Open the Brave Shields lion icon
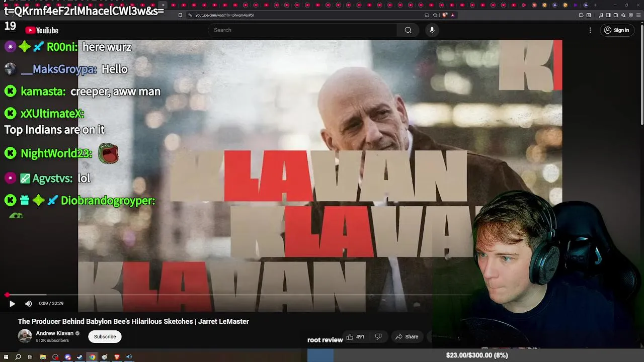644x362 pixels. click(x=445, y=15)
